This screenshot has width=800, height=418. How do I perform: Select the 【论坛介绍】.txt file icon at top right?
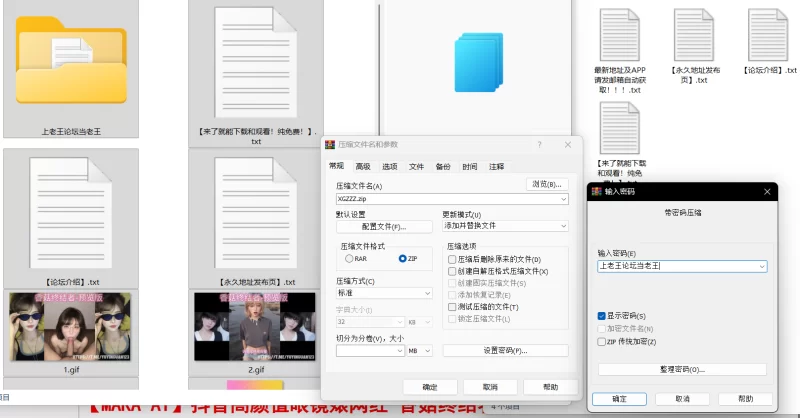click(x=769, y=36)
